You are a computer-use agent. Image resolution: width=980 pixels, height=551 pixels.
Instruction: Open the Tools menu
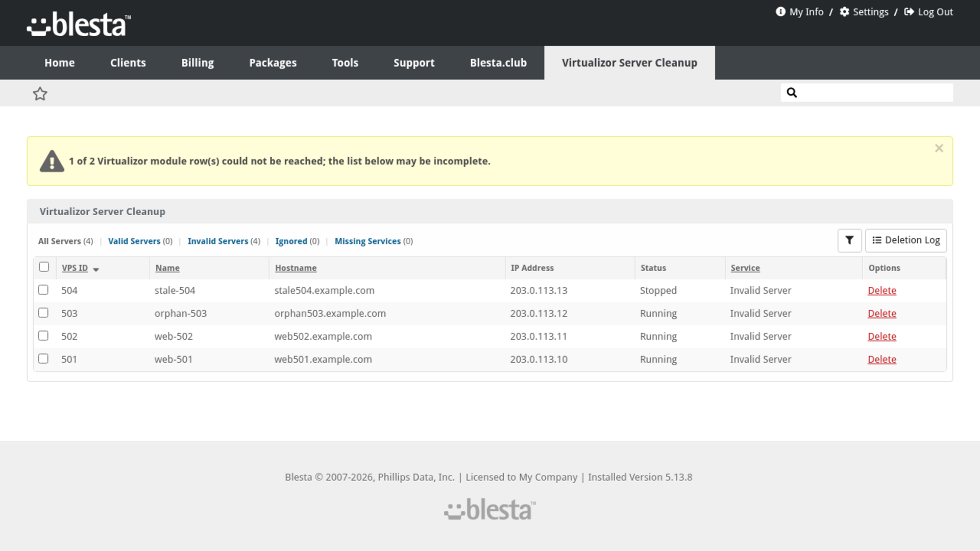pyautogui.click(x=345, y=63)
